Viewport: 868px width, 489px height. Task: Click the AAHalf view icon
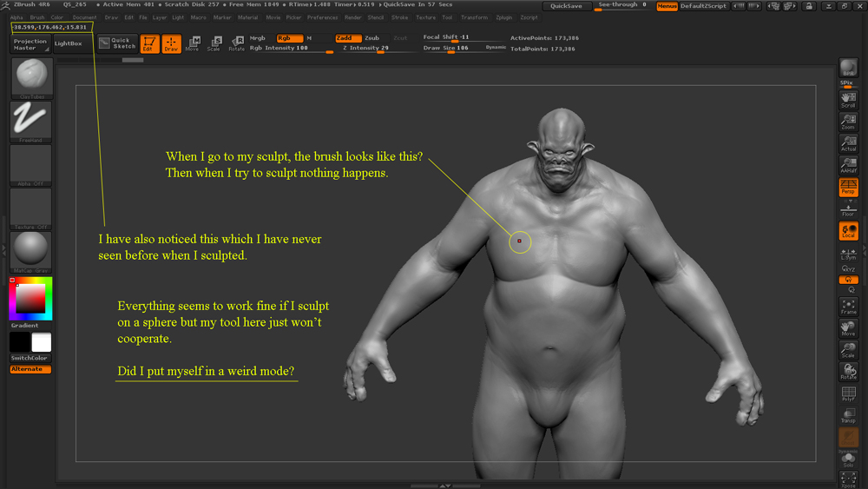coord(848,165)
